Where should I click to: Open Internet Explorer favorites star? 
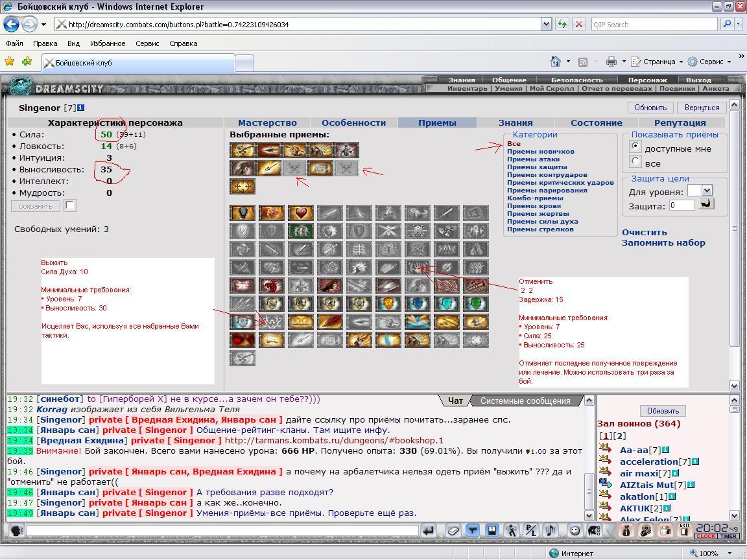point(10,62)
